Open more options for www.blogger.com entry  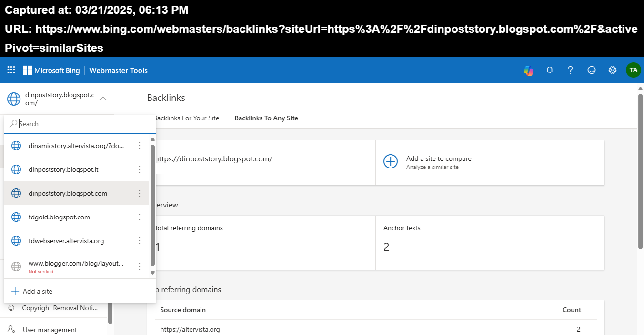click(140, 266)
